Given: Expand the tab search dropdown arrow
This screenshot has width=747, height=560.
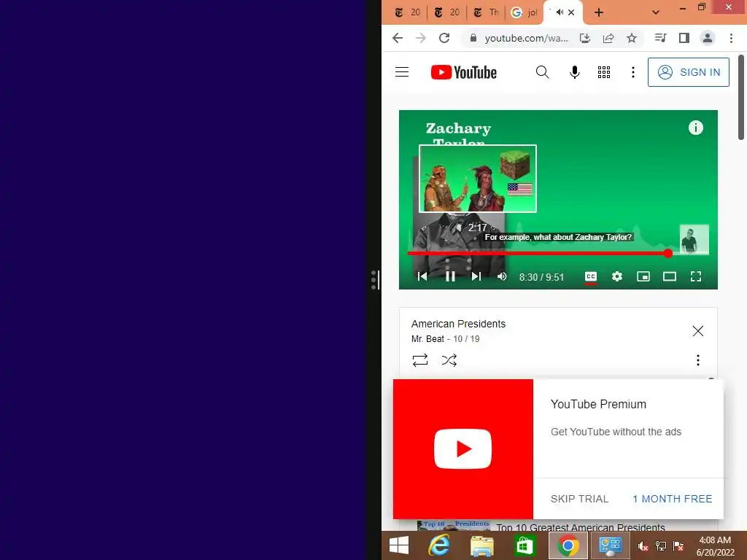Looking at the screenshot, I should (x=656, y=12).
